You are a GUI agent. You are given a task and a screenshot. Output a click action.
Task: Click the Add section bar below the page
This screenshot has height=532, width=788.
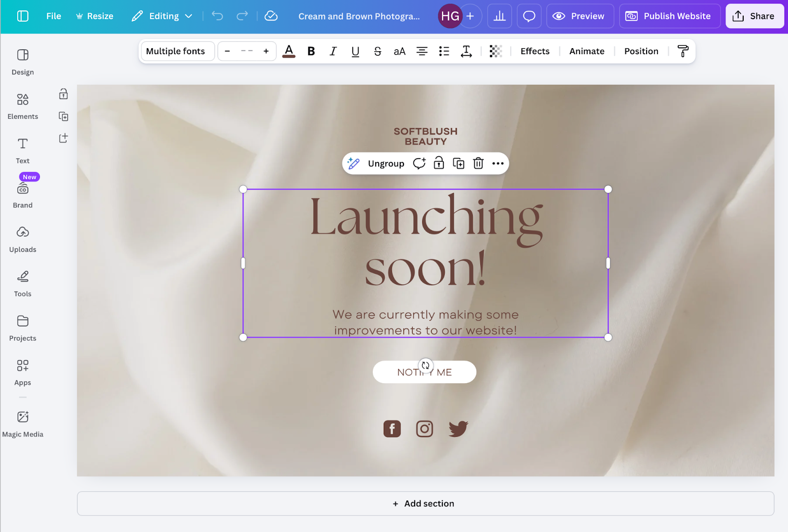click(424, 503)
